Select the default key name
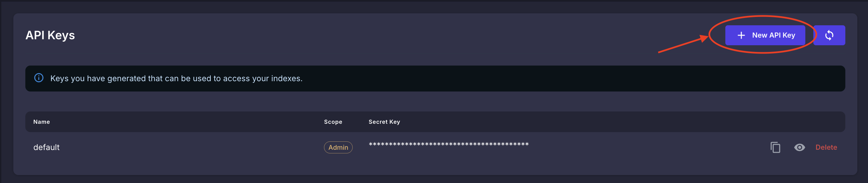Screen dimensions: 868x183 tap(47, 147)
